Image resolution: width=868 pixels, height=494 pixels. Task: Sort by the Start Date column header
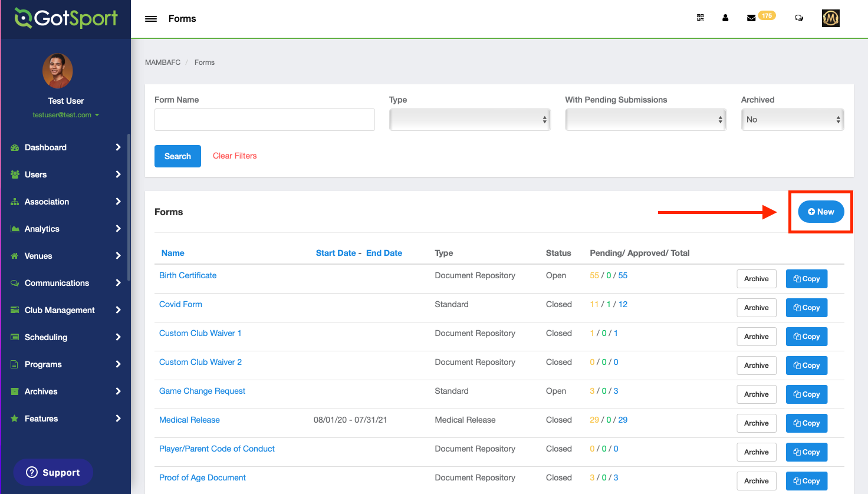pos(336,253)
